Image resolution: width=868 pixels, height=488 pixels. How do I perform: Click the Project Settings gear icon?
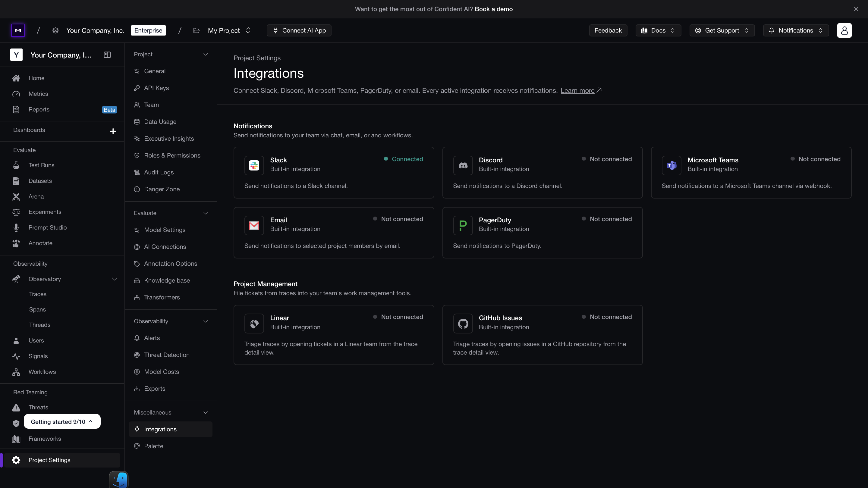tap(16, 460)
